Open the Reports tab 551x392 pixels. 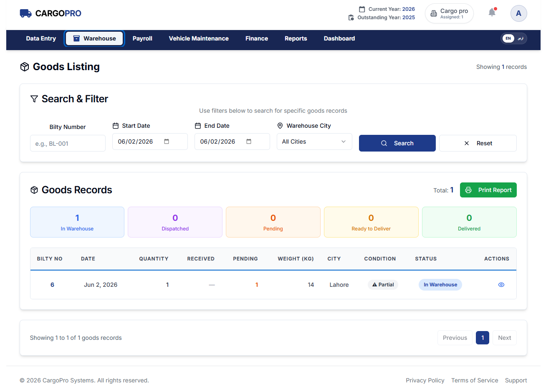pyautogui.click(x=296, y=38)
